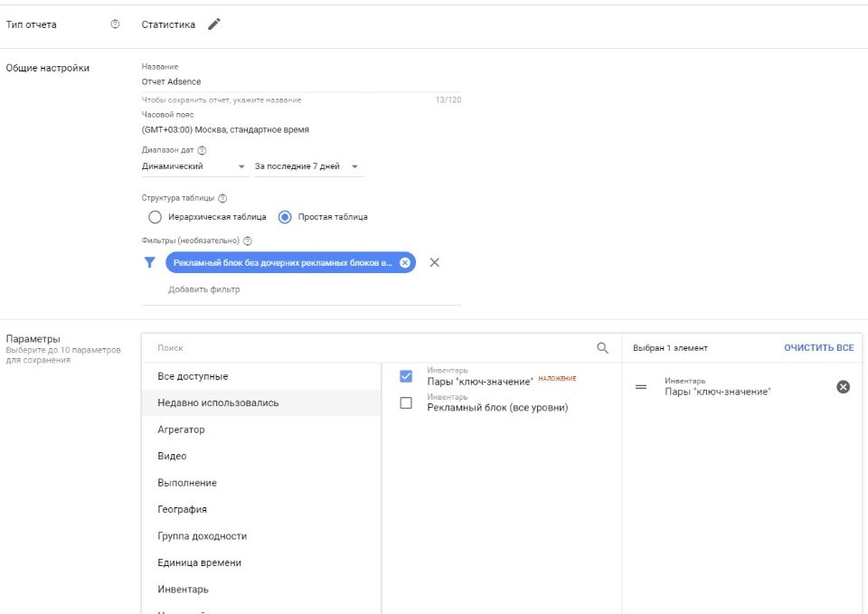The image size is (868, 614).
Task: Click the pencil edit icon next to Статистика
Action: pyautogui.click(x=213, y=24)
